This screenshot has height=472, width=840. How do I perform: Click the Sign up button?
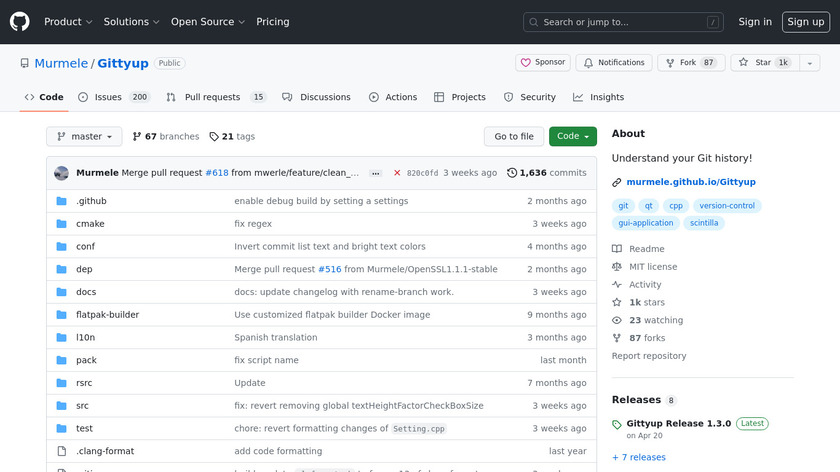coord(806,22)
